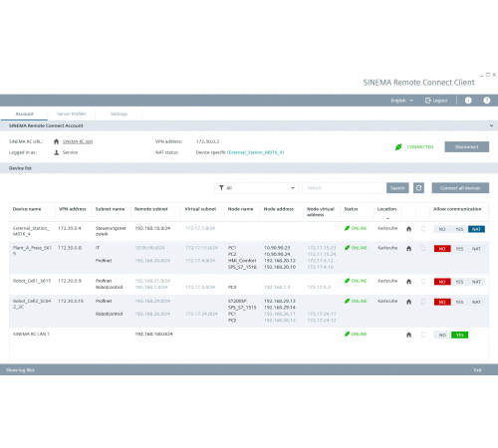Set Robot_Cell2 communication to YES
Screen dimensions: 498x448
pyautogui.click(x=459, y=302)
